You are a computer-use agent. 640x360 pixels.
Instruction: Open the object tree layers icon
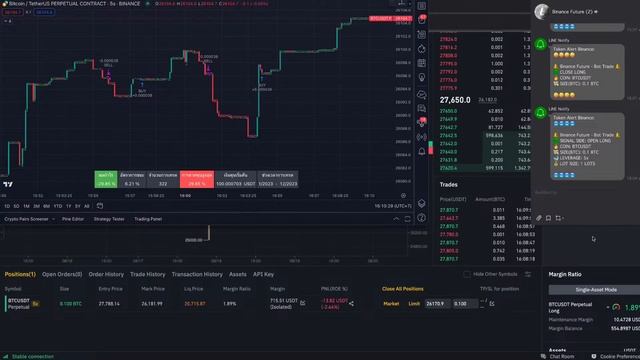422,203
